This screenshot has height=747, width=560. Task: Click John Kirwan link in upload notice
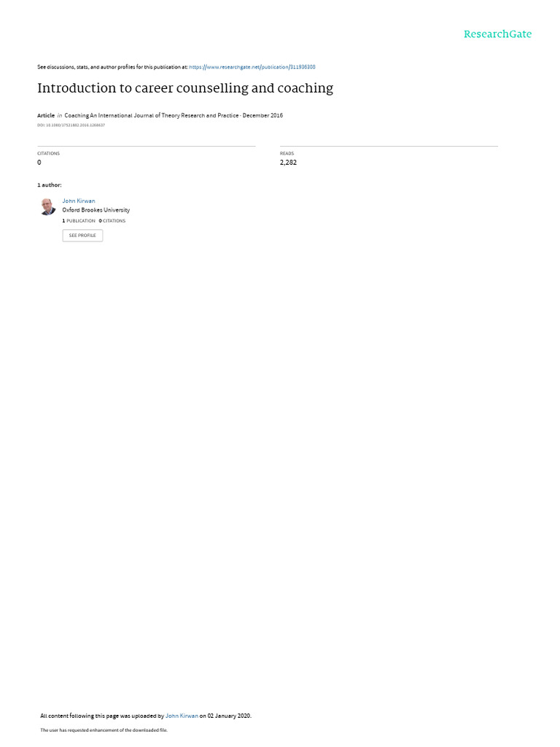click(x=182, y=716)
